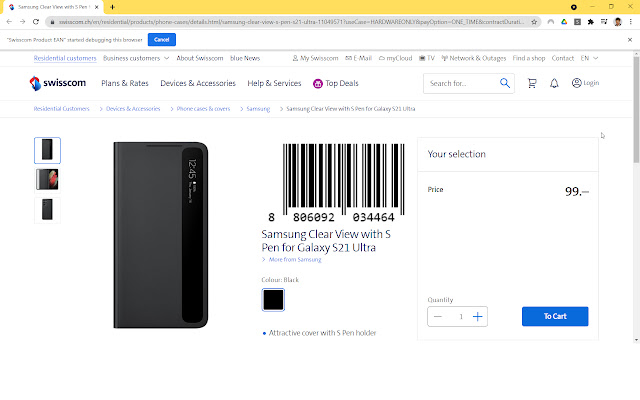Click the search magnifier icon
Screen dimensions: 640x400
(x=505, y=83)
